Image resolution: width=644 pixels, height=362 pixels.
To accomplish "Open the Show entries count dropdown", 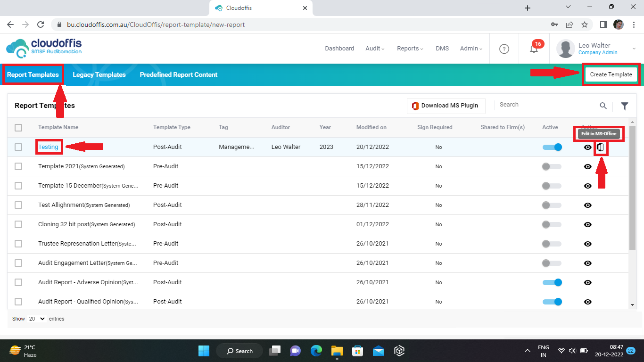I will pos(36,319).
